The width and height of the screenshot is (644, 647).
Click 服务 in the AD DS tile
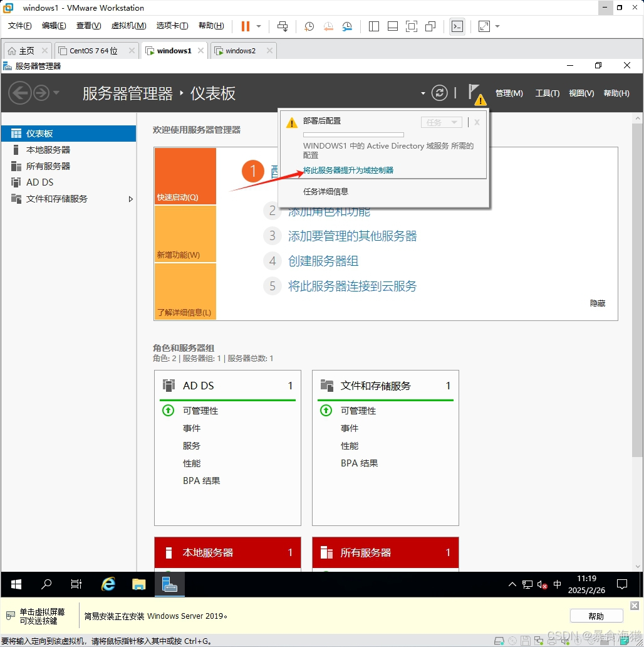point(192,446)
